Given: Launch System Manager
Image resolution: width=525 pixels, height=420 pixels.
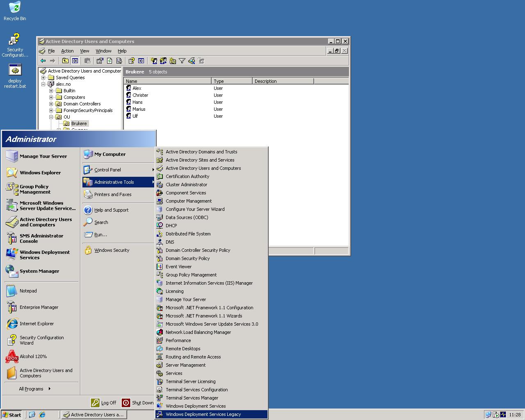Looking at the screenshot, I should pos(41,271).
